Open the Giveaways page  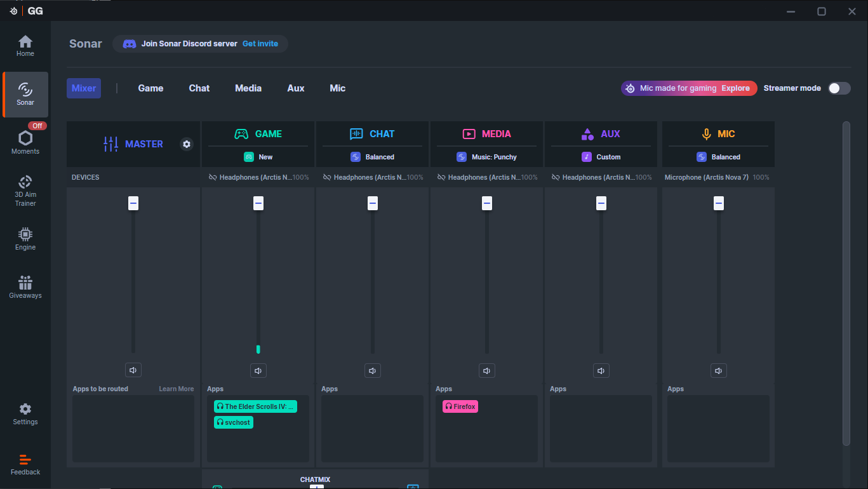(25, 287)
